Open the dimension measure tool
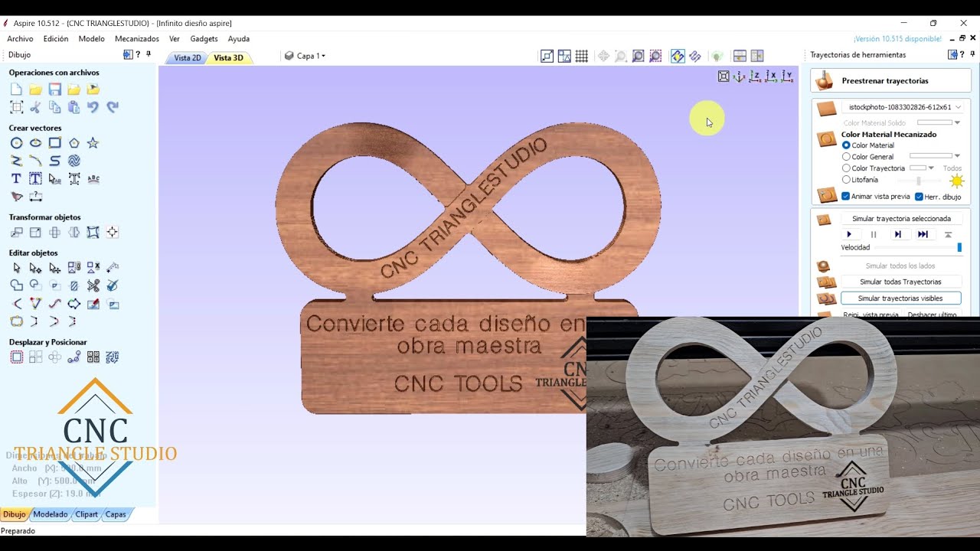The image size is (980, 551). click(35, 197)
